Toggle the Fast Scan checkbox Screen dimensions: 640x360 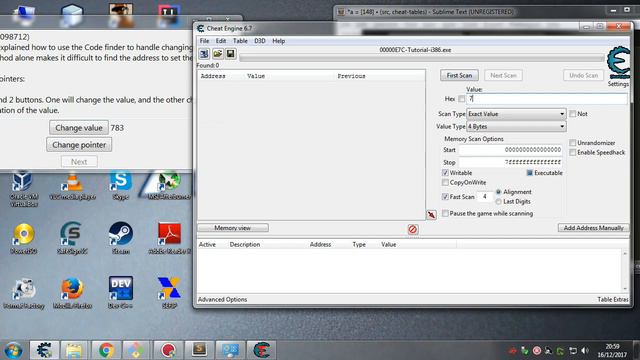[x=445, y=197]
